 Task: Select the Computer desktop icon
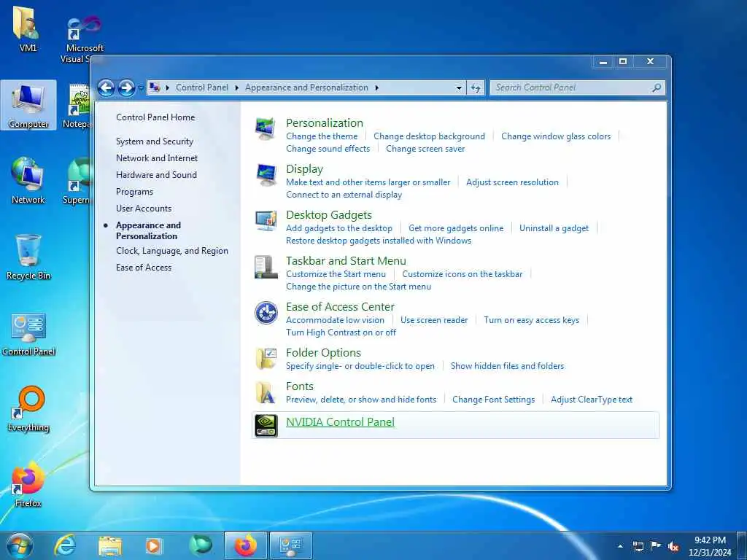pyautogui.click(x=28, y=106)
